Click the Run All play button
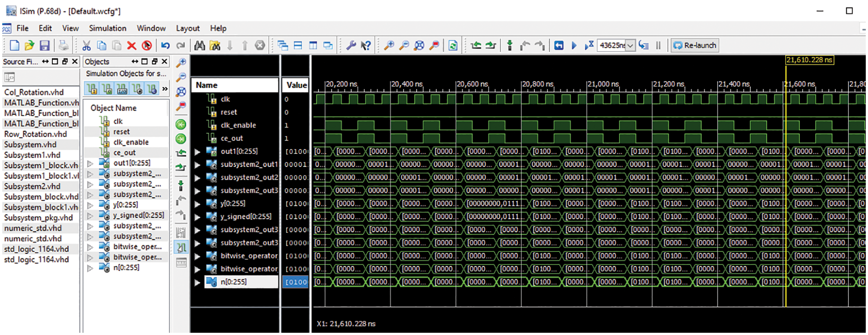868x335 pixels. 574,45
